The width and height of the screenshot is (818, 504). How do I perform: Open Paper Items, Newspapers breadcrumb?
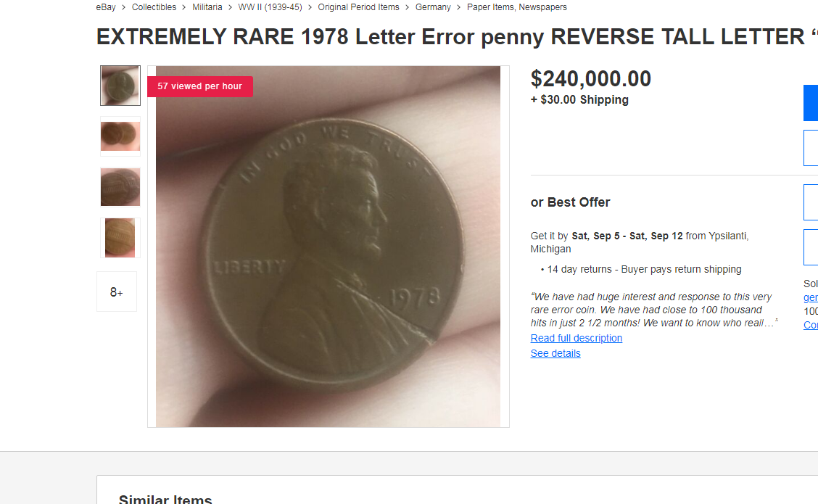pos(516,7)
